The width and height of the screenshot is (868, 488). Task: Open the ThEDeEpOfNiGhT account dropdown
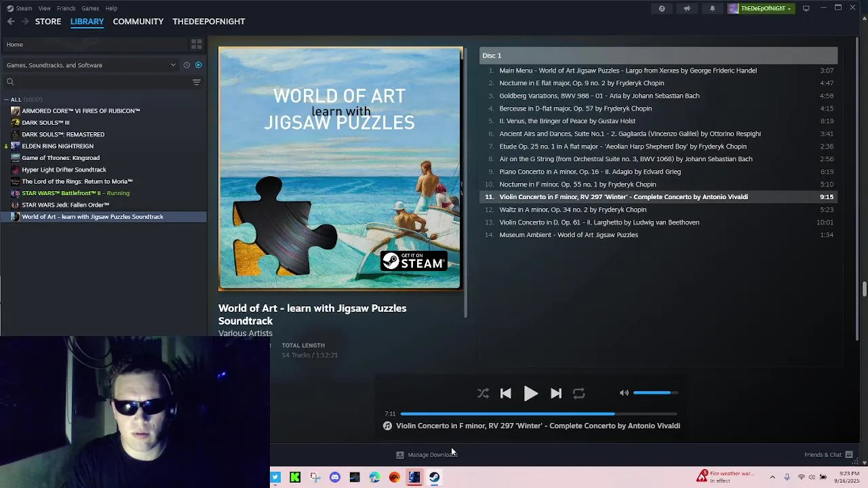[760, 8]
